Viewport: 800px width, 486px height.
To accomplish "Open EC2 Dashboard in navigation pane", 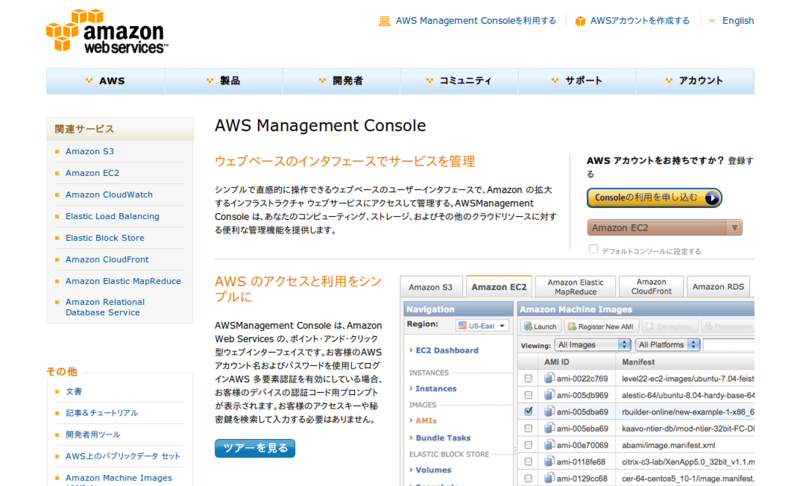I will (x=447, y=350).
